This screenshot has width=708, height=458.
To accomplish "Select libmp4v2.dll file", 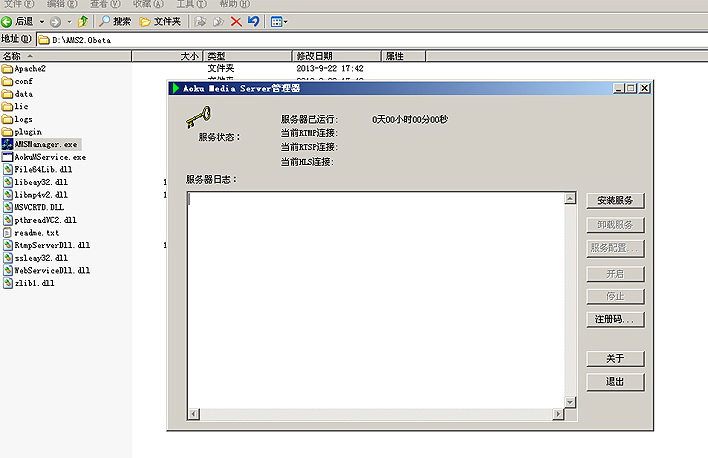I will click(x=35, y=195).
